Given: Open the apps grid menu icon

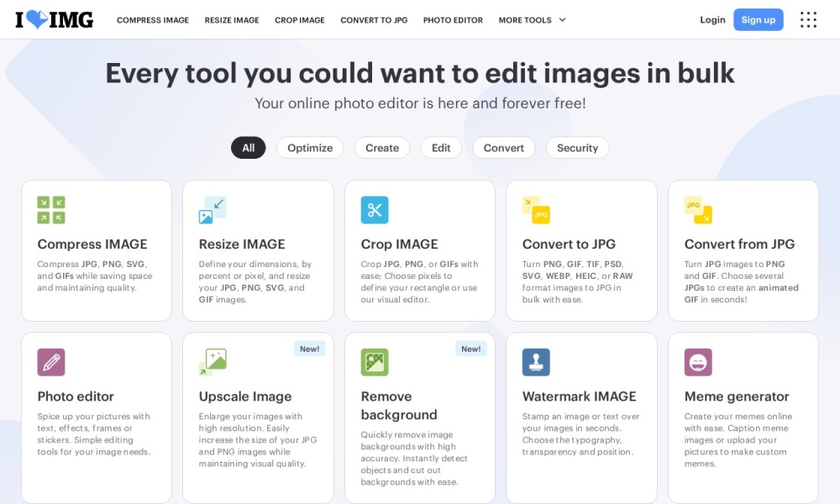Looking at the screenshot, I should (x=808, y=20).
